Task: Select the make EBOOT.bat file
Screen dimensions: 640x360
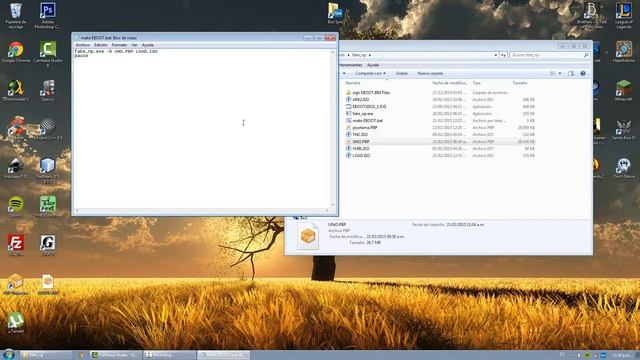Action: pos(367,120)
